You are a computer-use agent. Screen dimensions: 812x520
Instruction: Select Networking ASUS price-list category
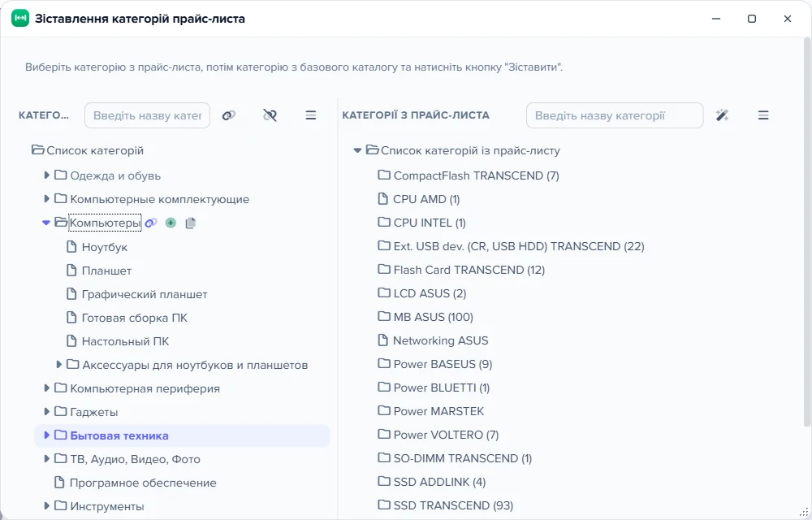click(440, 340)
